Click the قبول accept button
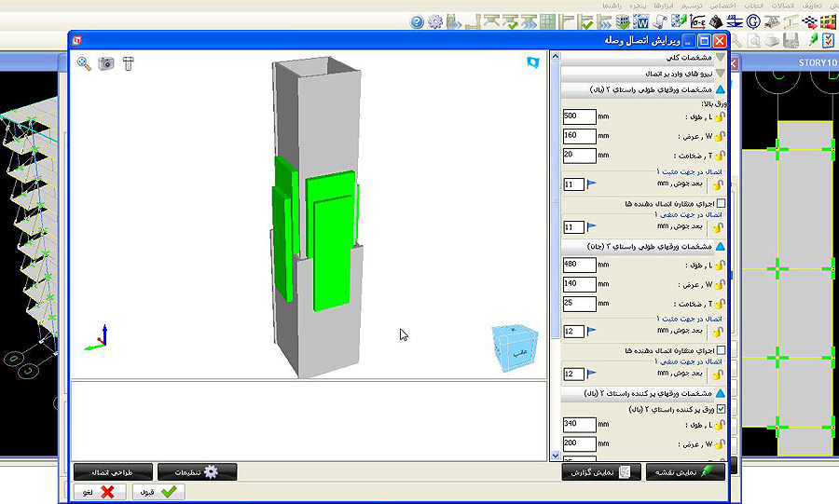 point(159,492)
